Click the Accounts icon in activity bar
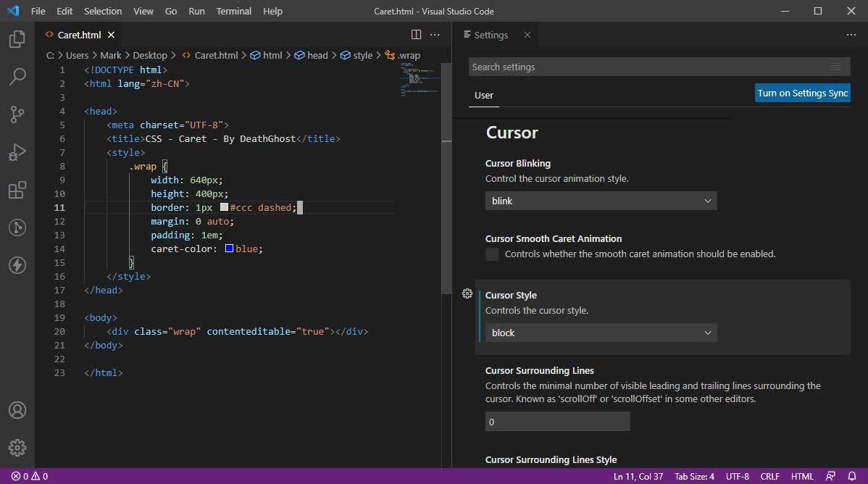The width and height of the screenshot is (868, 484). 17,410
